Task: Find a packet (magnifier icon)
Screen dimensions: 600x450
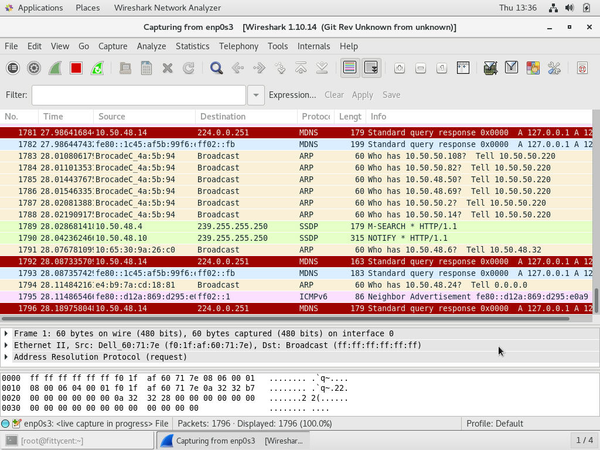Action: pyautogui.click(x=216, y=68)
